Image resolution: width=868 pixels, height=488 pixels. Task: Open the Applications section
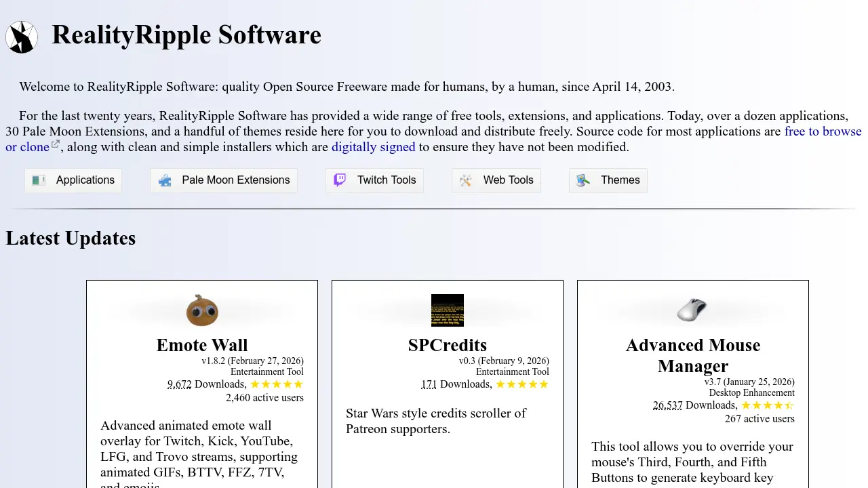[x=73, y=180]
